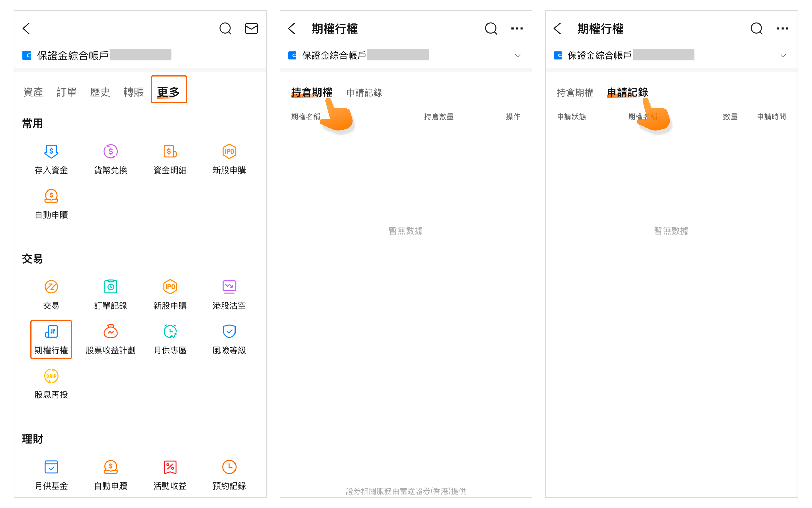
Task: Click search icon in first panel
Action: [225, 29]
